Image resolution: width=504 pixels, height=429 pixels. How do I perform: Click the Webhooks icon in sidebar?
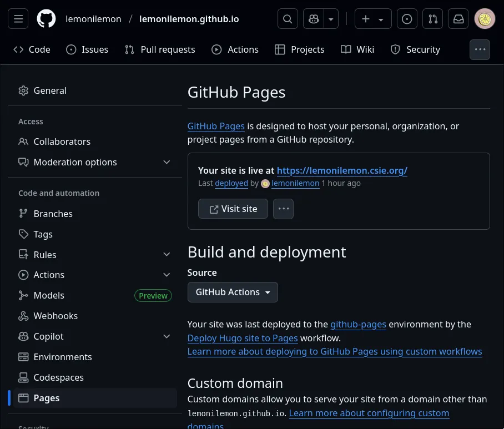23,316
